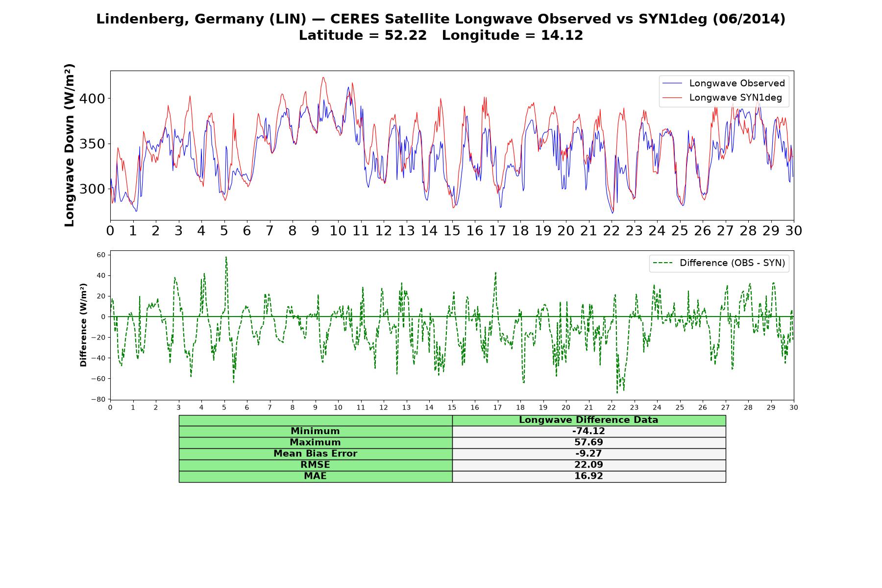
Task: Click the red line sample in the legend
Action: pyautogui.click(x=672, y=98)
